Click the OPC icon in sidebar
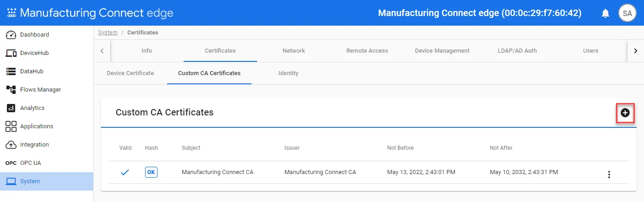Viewport: 644px width, 202px height. [x=11, y=163]
